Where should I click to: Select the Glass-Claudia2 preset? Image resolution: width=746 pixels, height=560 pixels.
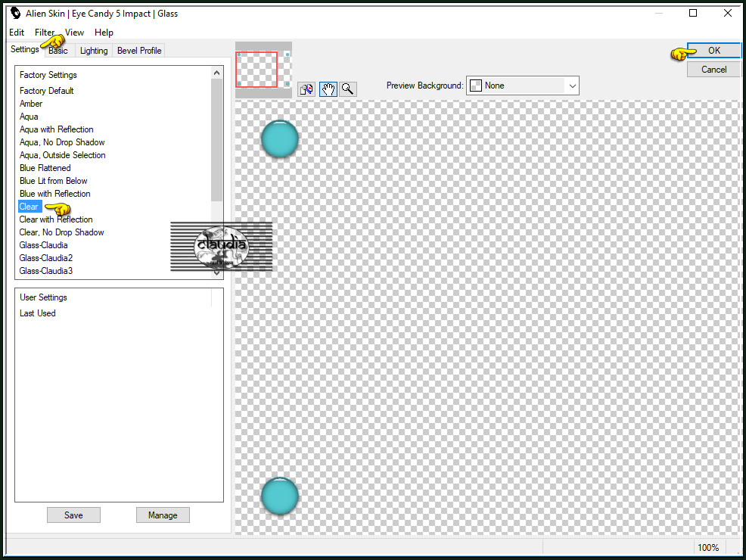(x=46, y=258)
